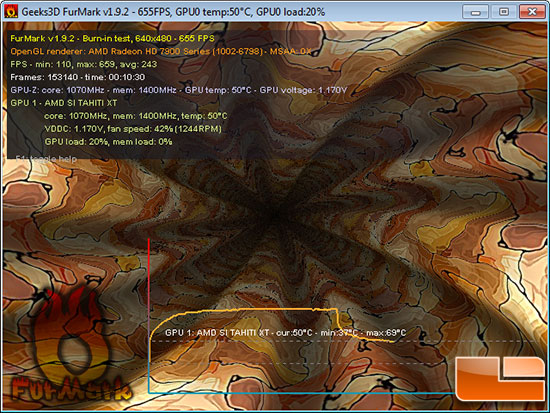
Task: Click the 'F1: toggle help' hint
Action: tap(46, 159)
